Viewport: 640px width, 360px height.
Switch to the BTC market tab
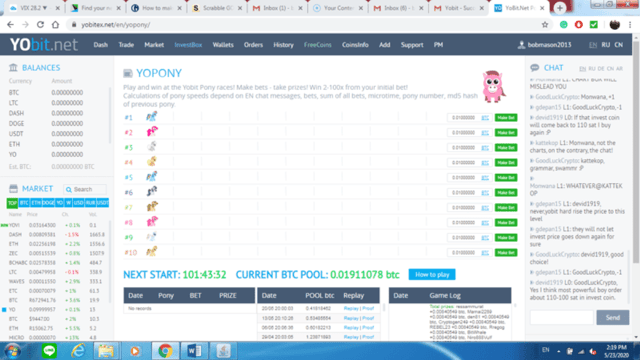(24, 202)
